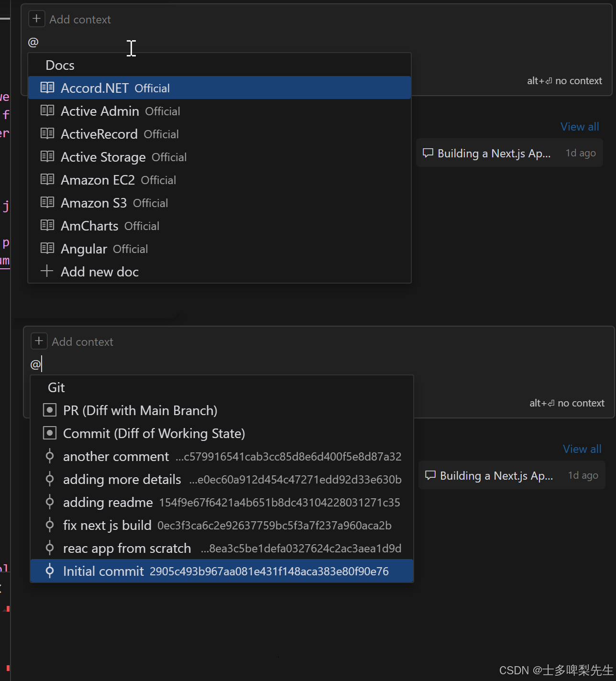Screen dimensions: 616x681
Task: Click the book icon next to Amazon S3
Action: coord(47,202)
